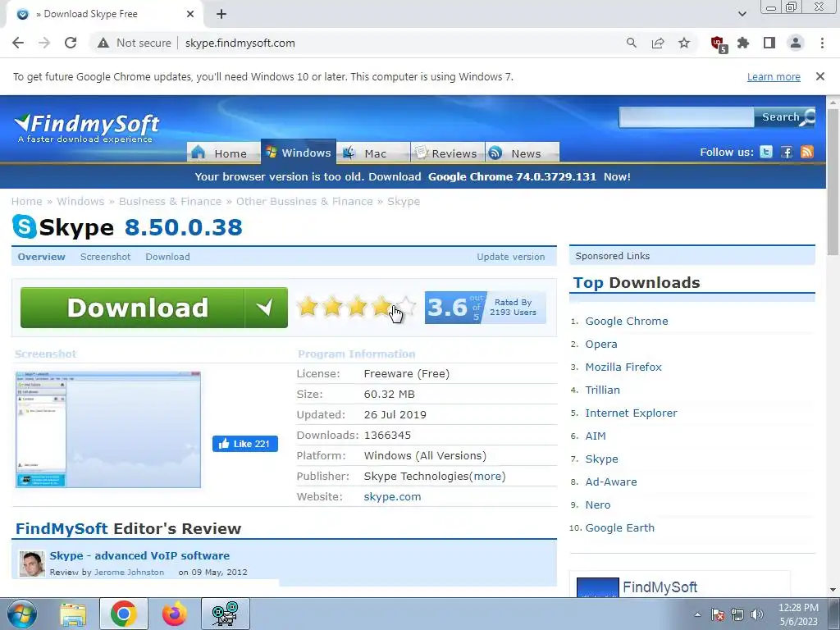The image size is (840, 630).
Task: Open the Chrome three-dot menu
Action: 822,43
